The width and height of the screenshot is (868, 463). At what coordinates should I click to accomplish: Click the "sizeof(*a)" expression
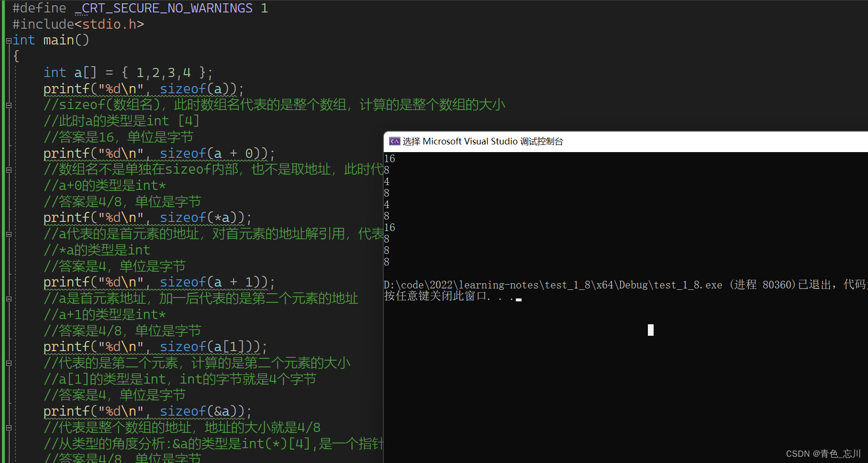[202, 218]
